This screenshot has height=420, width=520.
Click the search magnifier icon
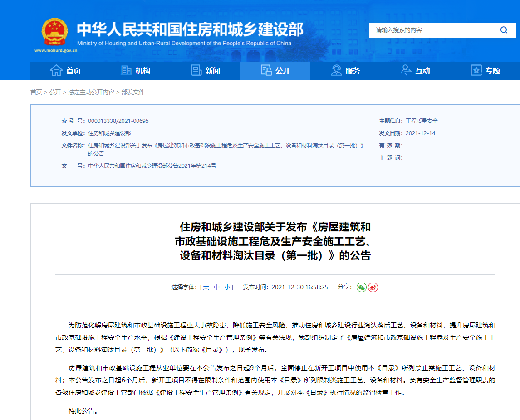(504, 30)
